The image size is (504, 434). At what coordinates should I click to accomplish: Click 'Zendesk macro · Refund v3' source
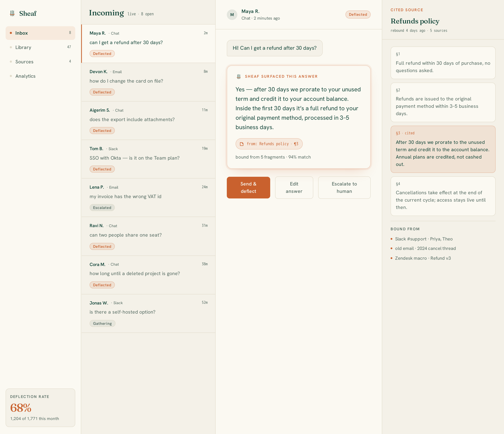click(423, 258)
